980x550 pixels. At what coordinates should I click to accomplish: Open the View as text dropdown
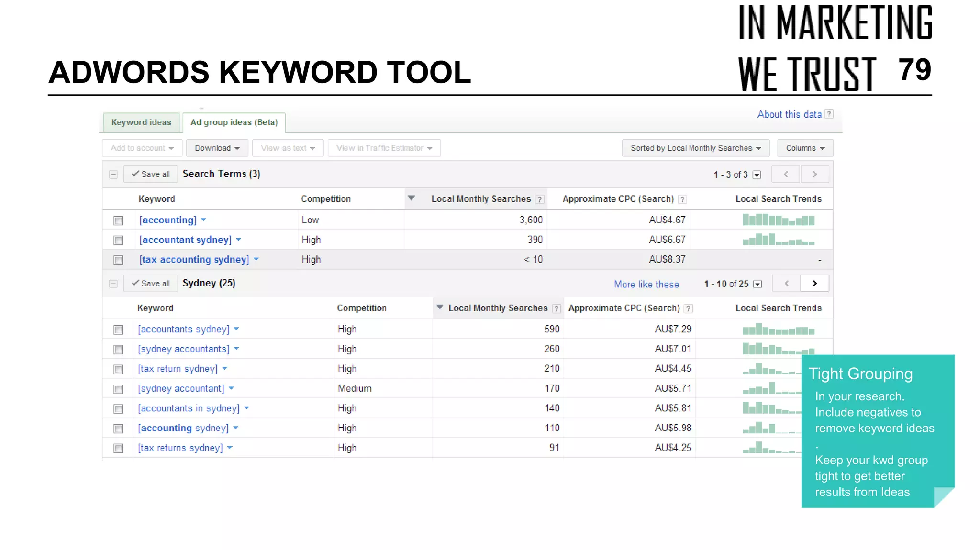(288, 148)
